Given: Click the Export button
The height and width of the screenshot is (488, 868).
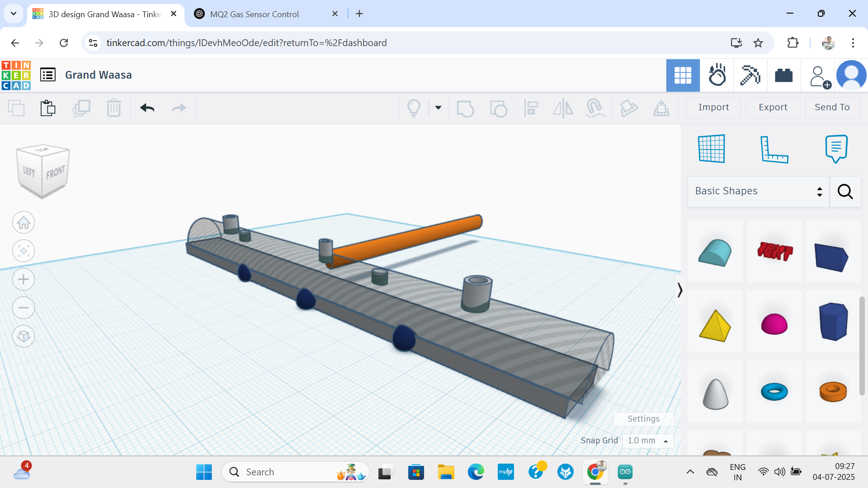Looking at the screenshot, I should point(773,108).
